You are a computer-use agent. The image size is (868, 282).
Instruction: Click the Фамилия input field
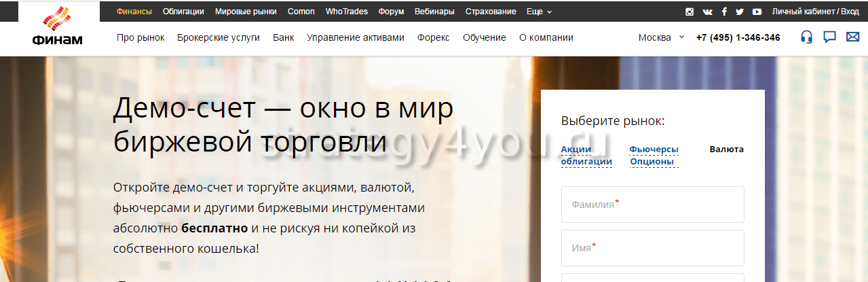pos(652,205)
